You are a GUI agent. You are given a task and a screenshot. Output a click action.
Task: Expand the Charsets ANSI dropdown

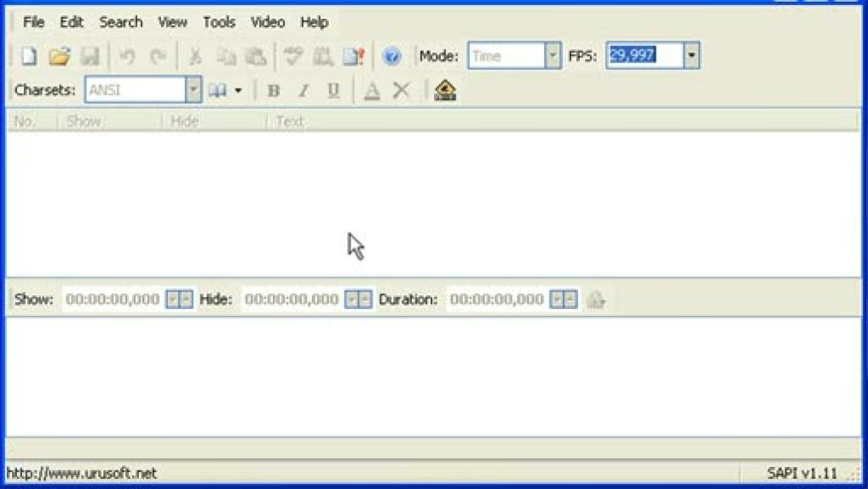pos(193,90)
